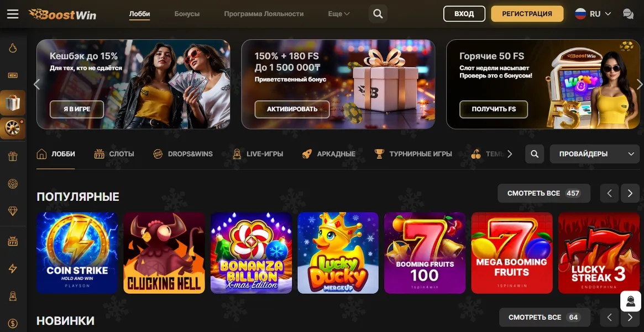644x332 pixels.
Task: Click the games category search icon
Action: click(x=535, y=154)
